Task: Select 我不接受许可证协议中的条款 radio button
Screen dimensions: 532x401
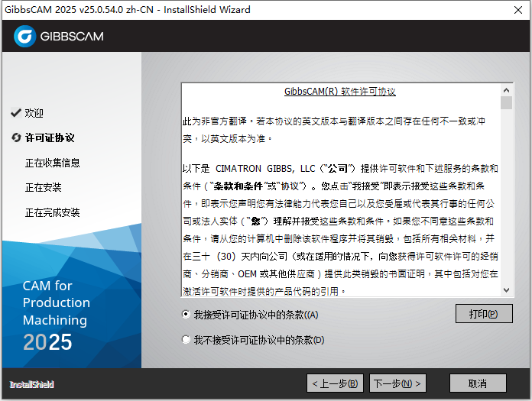Action: (x=186, y=340)
